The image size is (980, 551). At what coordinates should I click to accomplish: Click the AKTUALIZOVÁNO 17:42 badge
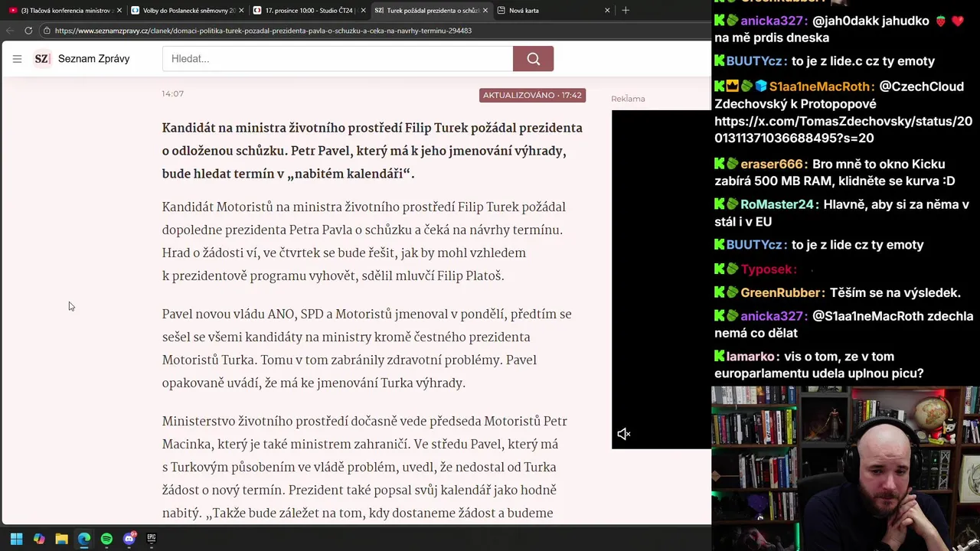click(532, 95)
